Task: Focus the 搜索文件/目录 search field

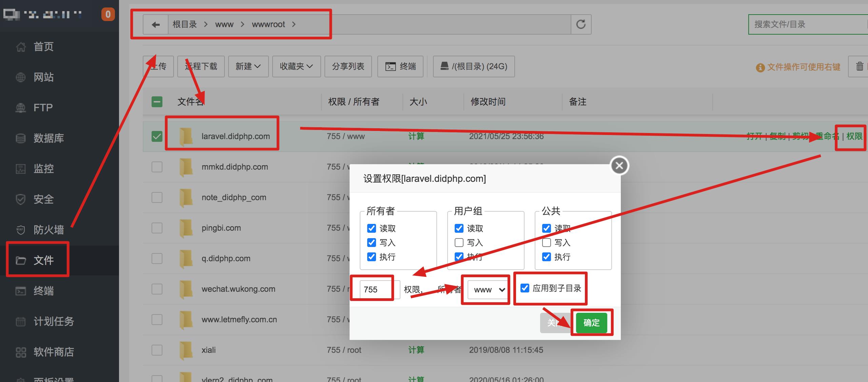Action: click(x=808, y=24)
